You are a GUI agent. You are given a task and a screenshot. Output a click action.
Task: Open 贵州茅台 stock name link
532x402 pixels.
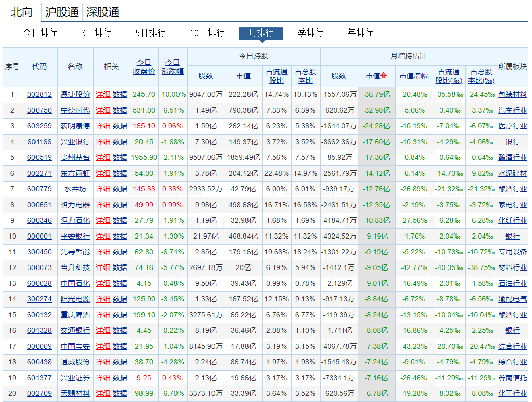[x=75, y=157]
